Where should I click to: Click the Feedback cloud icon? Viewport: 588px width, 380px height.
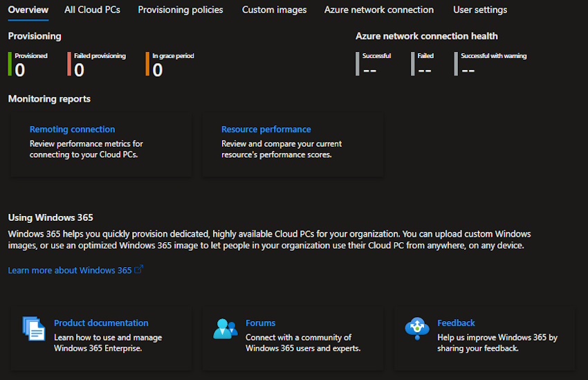pyautogui.click(x=417, y=328)
